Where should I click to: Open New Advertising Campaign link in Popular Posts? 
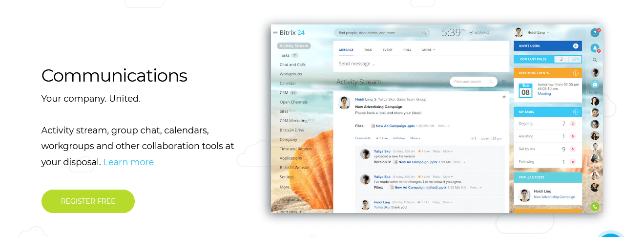554,197
